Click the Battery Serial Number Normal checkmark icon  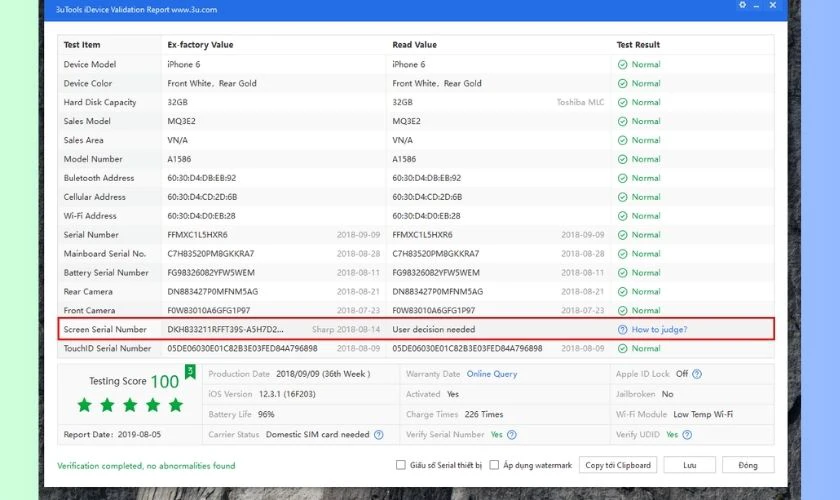click(x=622, y=273)
